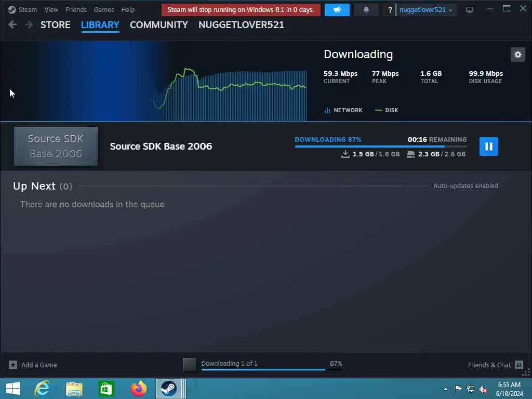The image size is (532, 399).
Task: Open the Help menu
Action: (128, 9)
